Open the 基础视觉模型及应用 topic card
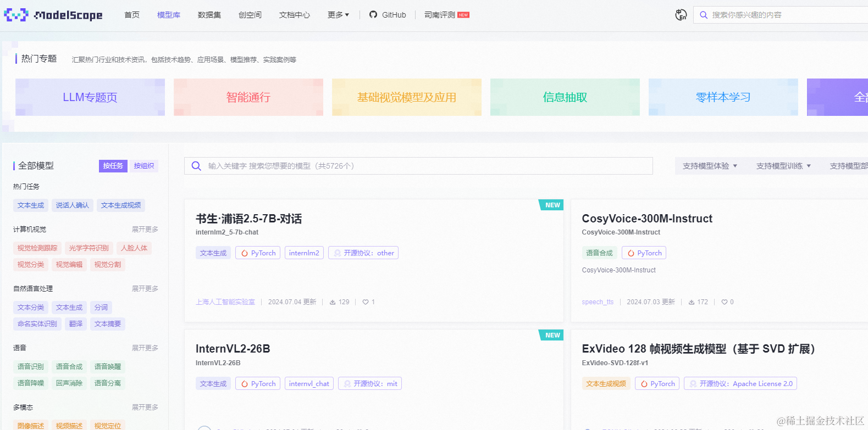This screenshot has width=868, height=430. pos(407,97)
